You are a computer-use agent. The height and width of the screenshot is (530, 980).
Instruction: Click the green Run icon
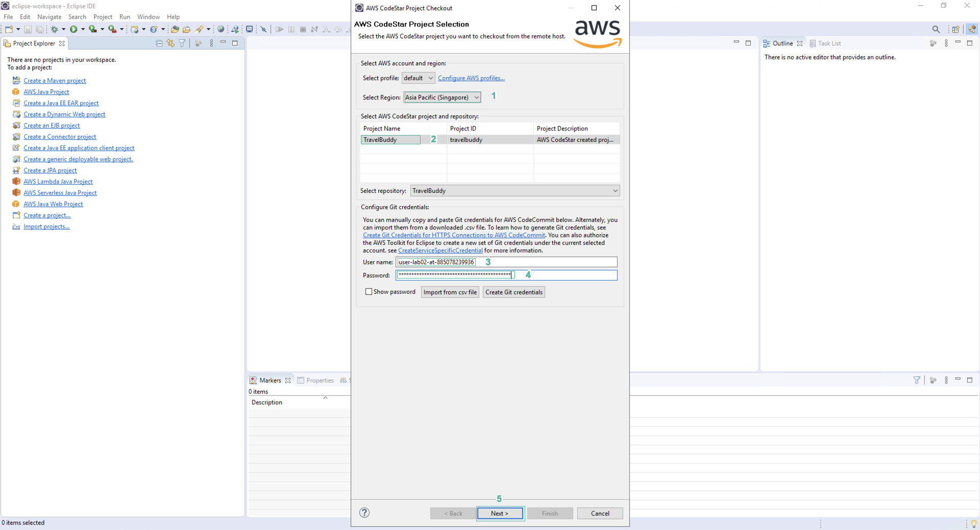coord(74,29)
